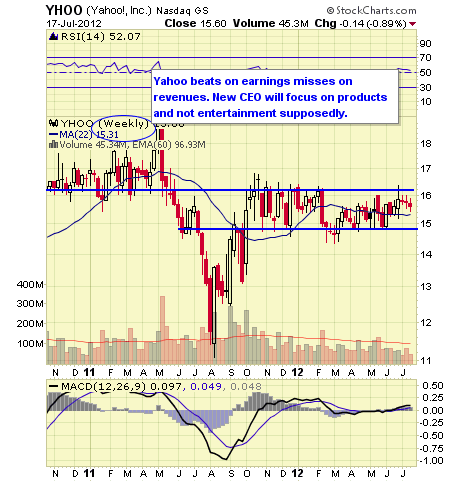Click the gray 0.048 MACD histogram value

point(246,387)
